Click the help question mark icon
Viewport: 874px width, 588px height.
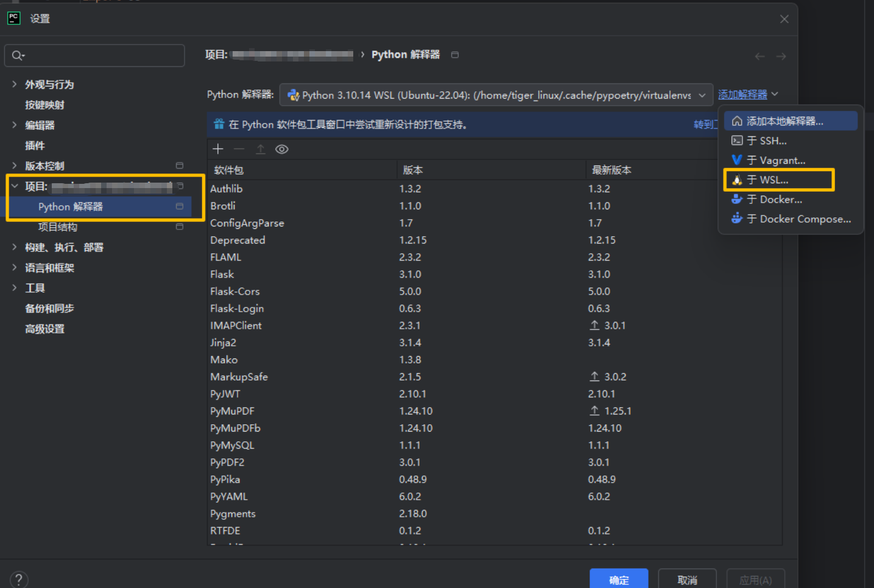[x=19, y=579]
